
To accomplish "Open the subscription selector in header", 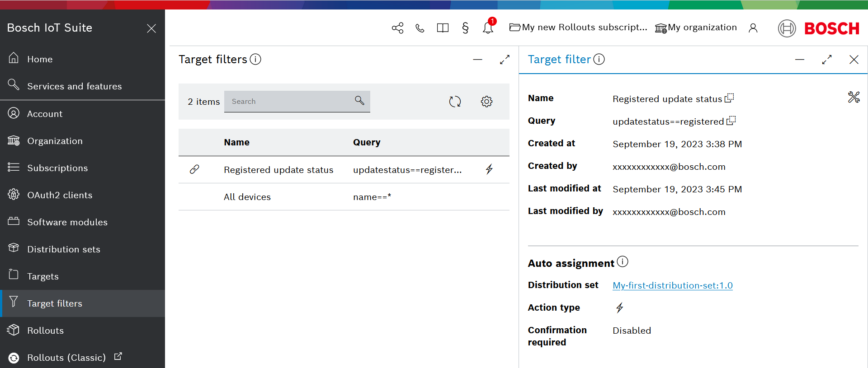I will click(578, 28).
